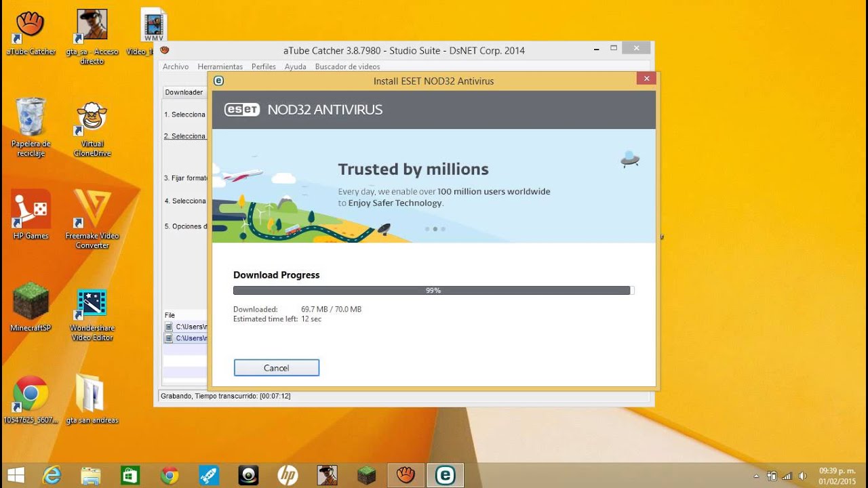Select the second C:\Users file row in aTube Catcher

[185, 338]
